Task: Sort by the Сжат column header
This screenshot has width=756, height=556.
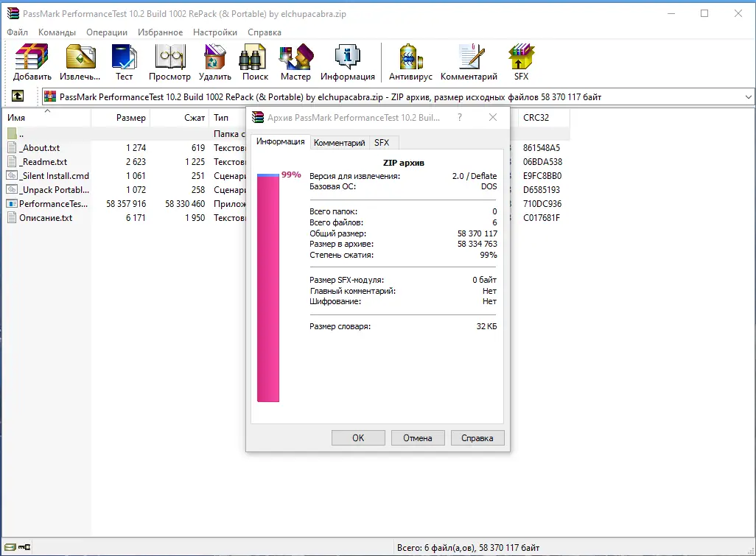Action: pos(179,118)
